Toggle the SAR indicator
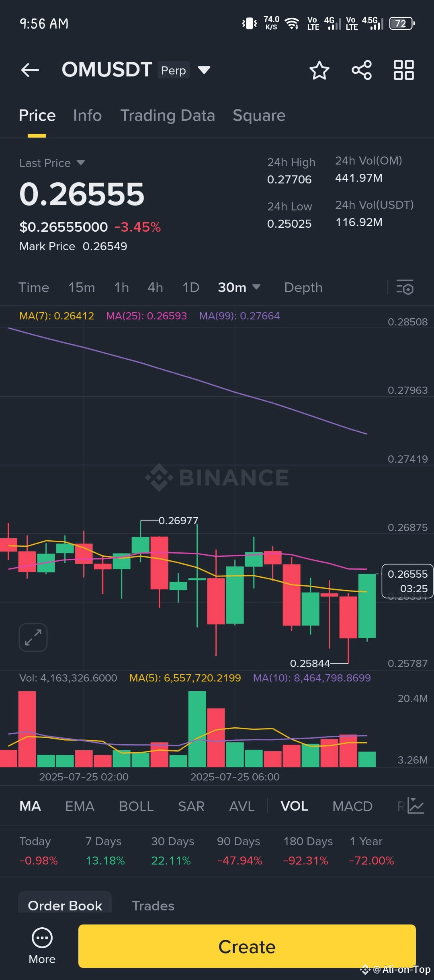 pos(191,806)
